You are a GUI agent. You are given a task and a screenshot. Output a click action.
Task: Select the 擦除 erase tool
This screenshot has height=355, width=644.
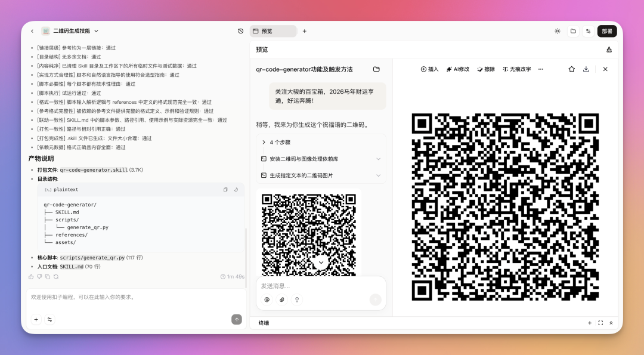486,69
